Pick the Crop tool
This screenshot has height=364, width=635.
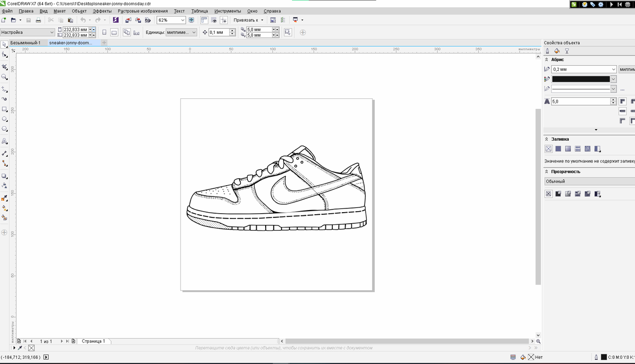[5, 67]
